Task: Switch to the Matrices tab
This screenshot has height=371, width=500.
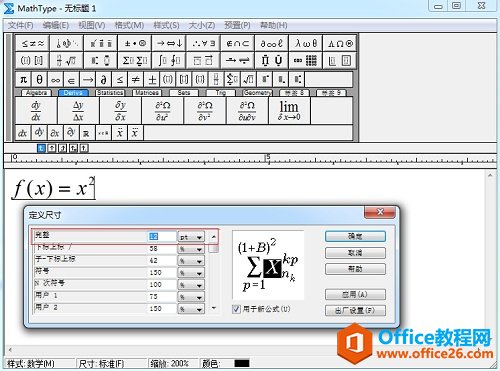Action: tap(147, 93)
